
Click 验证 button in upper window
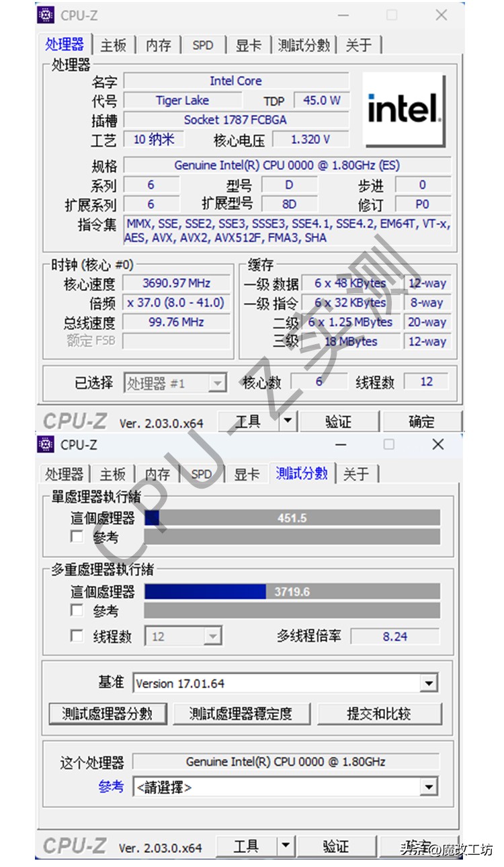(x=339, y=421)
